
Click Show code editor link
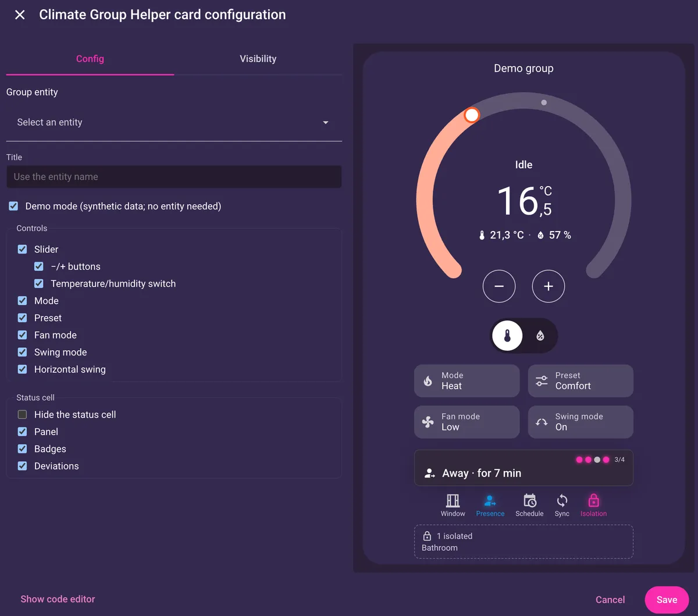58,599
